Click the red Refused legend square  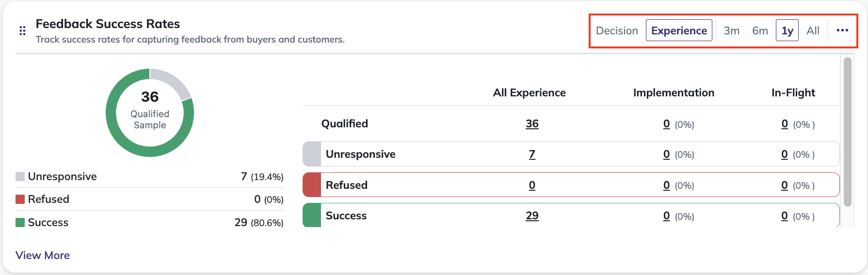(20, 199)
